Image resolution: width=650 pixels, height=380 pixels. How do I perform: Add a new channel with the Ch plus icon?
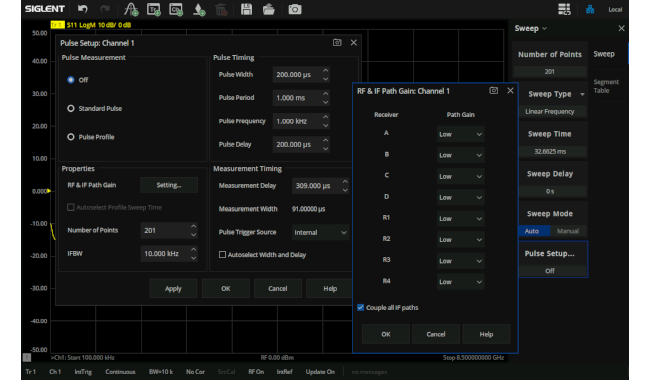point(176,9)
